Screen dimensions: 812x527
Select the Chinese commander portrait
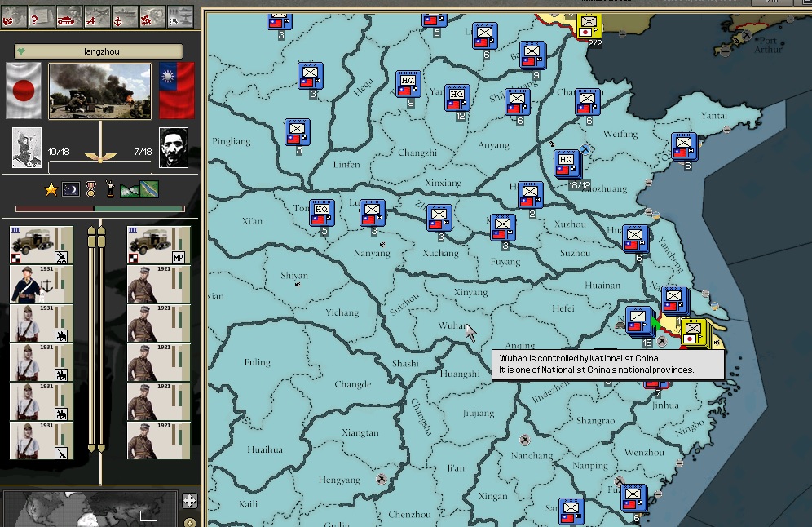point(174,148)
